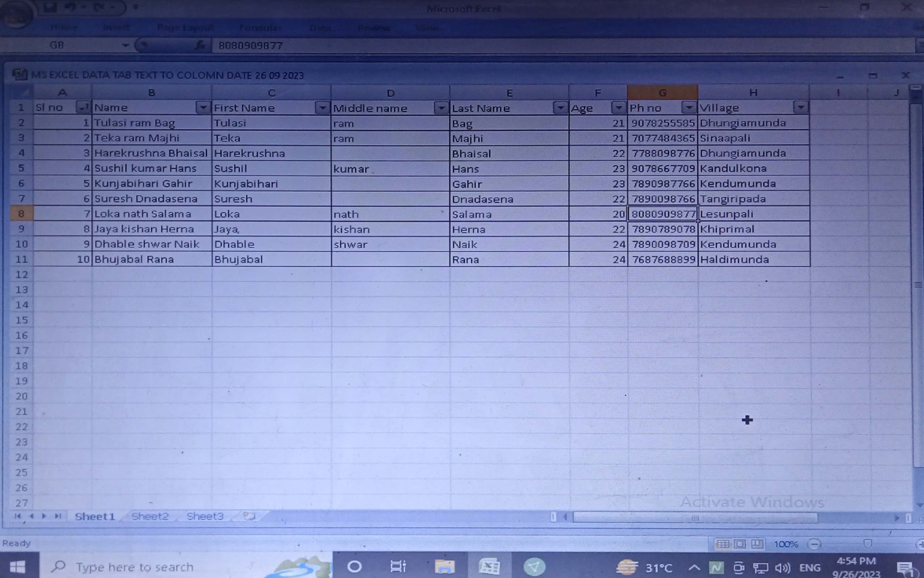Open the Data ribbon tab
Screen dimensions: 924x578
click(321, 28)
